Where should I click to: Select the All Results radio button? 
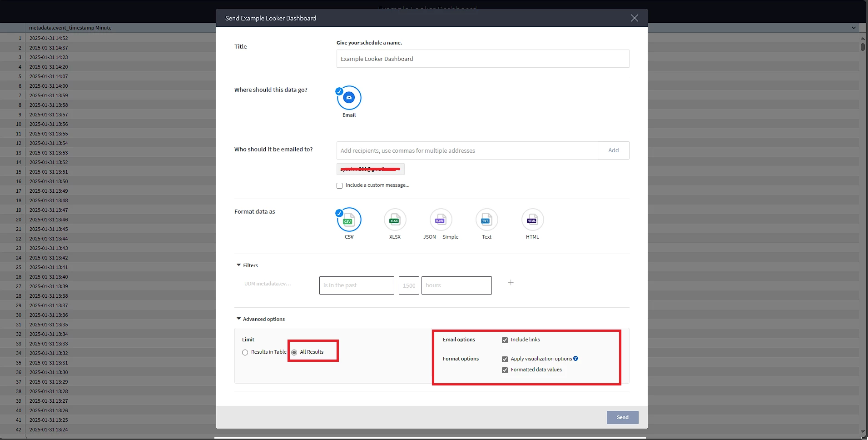click(294, 352)
